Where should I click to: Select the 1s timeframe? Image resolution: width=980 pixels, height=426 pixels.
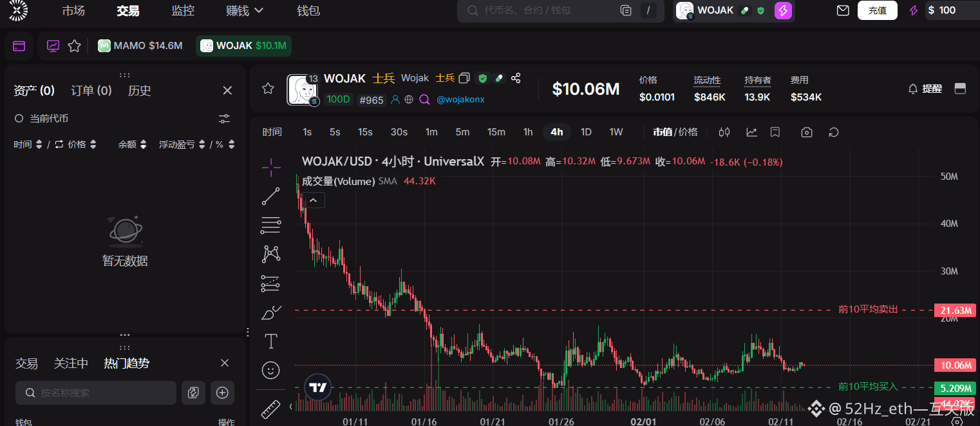pos(307,132)
